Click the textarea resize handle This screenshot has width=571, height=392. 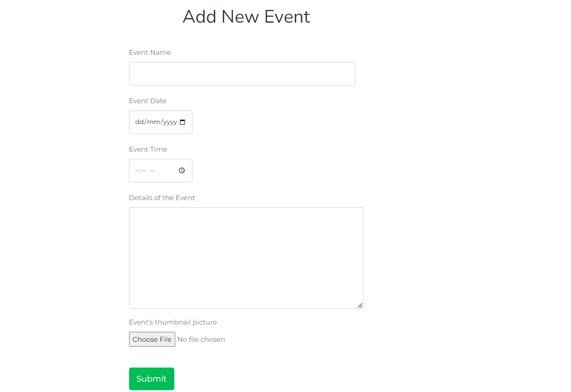coord(360,305)
